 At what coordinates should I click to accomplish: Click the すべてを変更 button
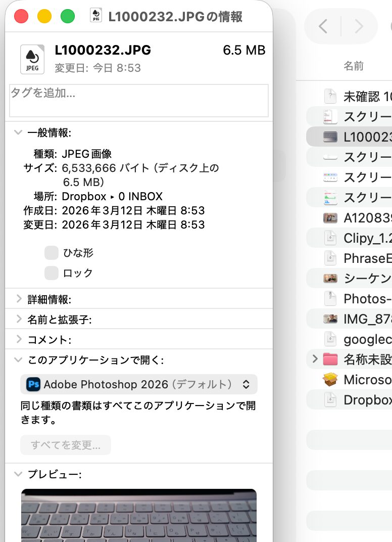[x=66, y=445]
